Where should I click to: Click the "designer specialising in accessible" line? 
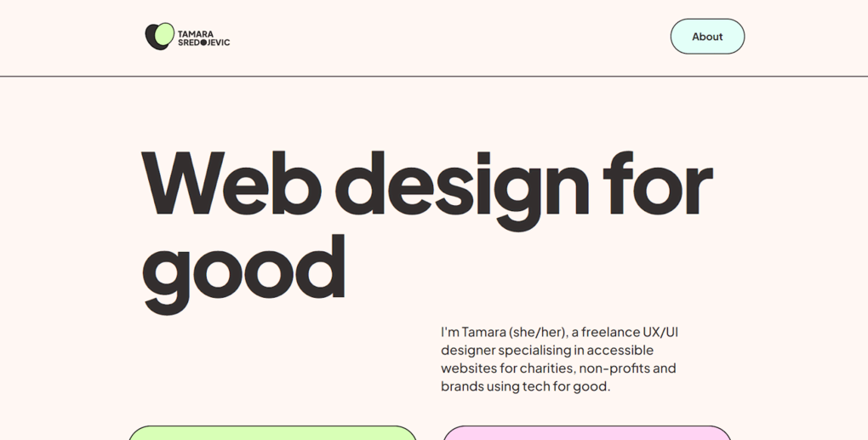547,350
